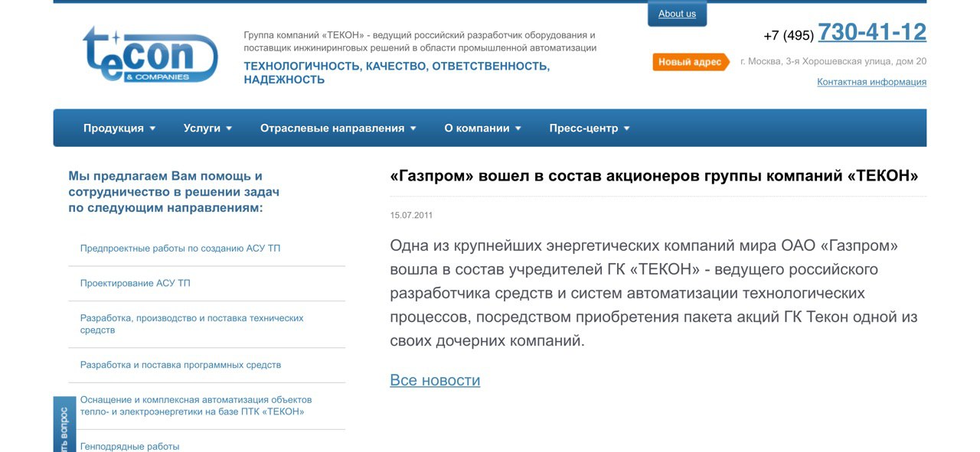Click the Группа компаний «ТЕКОН» description text

coord(420,41)
